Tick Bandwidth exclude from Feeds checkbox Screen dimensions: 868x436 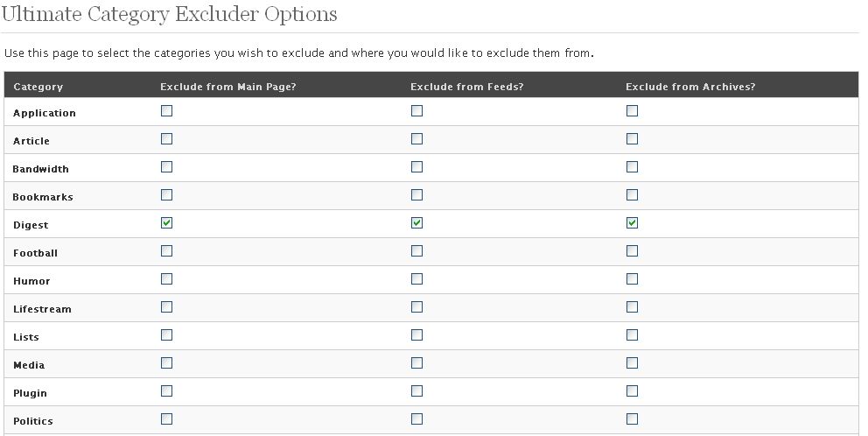pos(416,167)
